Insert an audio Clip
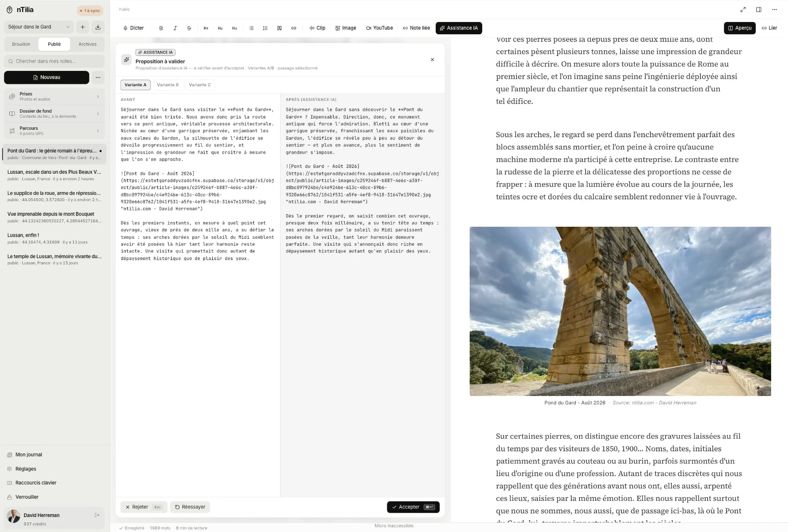 [318, 28]
